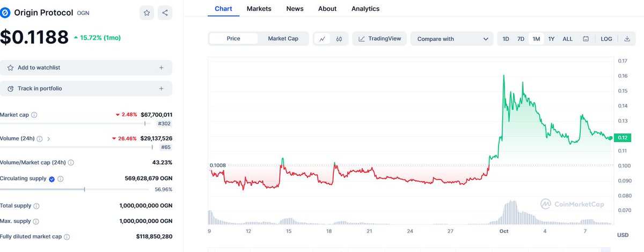Click the 0.1008 baseline price label
This screenshot has height=252, width=644.
click(x=218, y=166)
